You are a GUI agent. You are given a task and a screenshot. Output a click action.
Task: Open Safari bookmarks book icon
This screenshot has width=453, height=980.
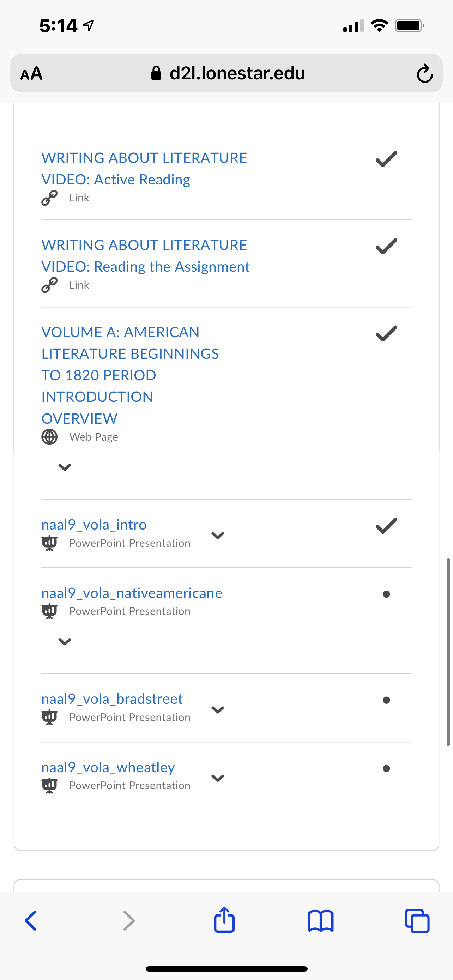pos(321,921)
